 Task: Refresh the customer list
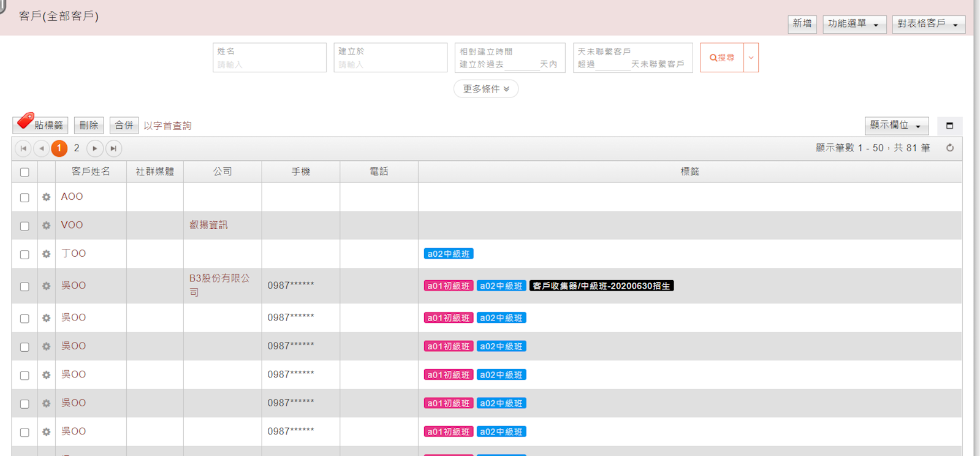point(949,148)
